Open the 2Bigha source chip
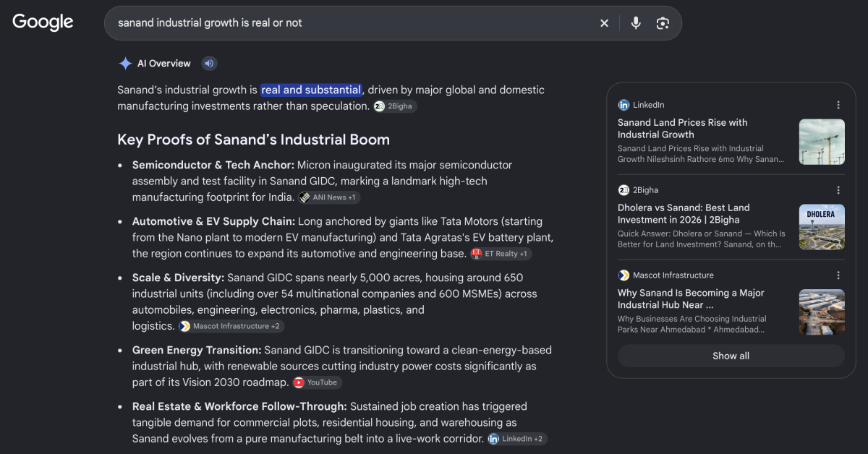Image resolution: width=868 pixels, height=454 pixels. tap(395, 106)
